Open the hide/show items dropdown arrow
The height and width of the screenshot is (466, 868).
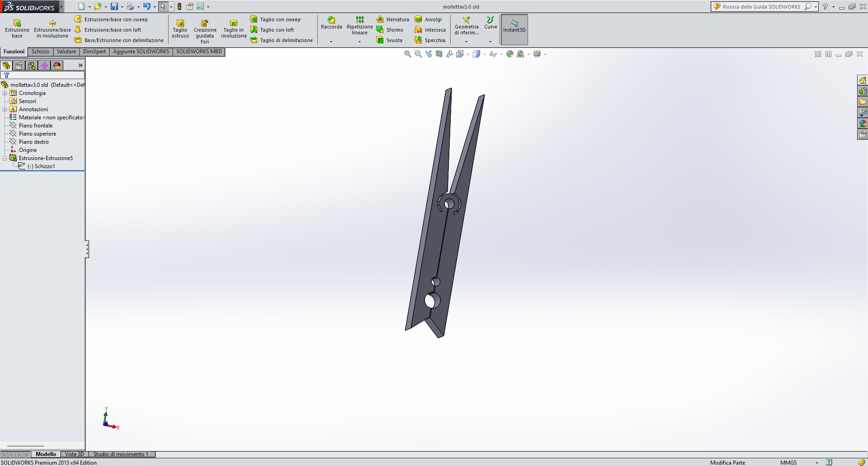pos(501,54)
